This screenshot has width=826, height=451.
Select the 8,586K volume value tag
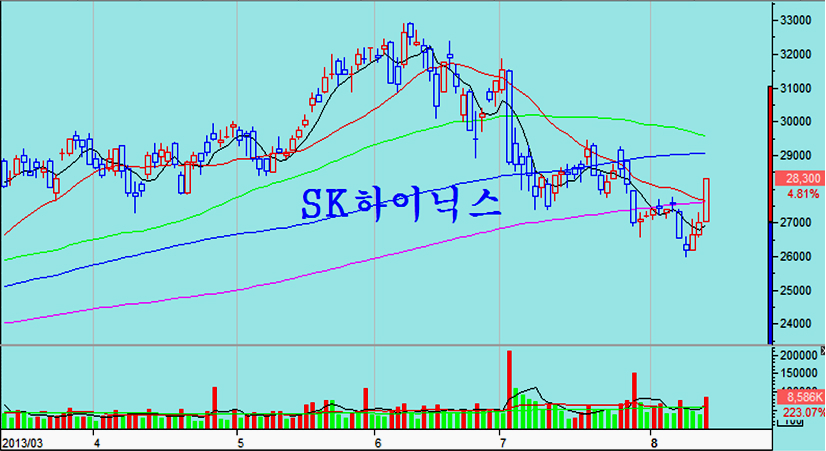(798, 398)
